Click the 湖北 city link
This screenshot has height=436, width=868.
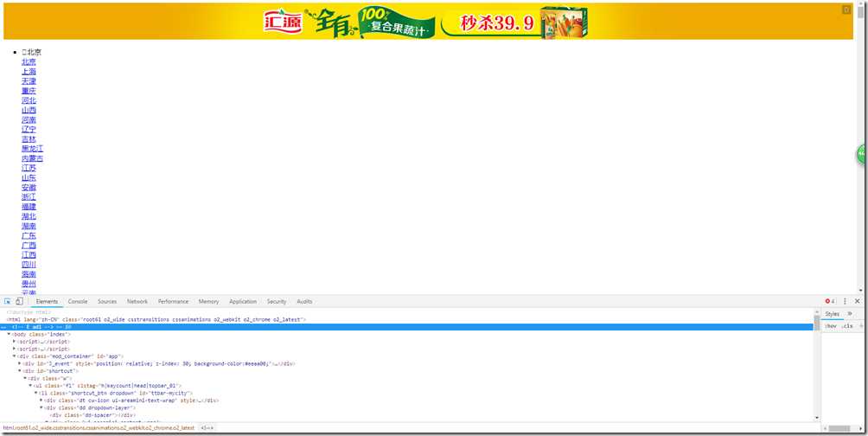[29, 216]
